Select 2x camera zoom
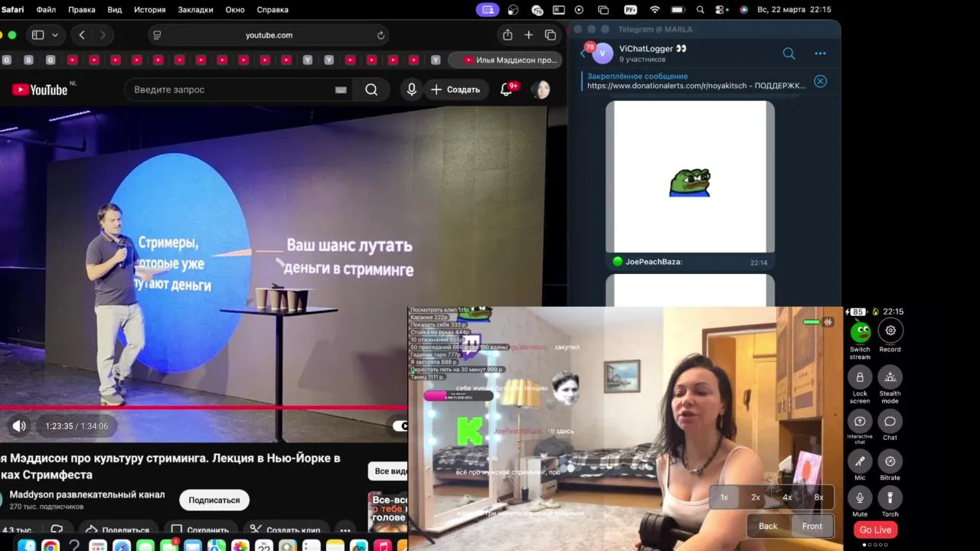980x551 pixels. click(756, 497)
